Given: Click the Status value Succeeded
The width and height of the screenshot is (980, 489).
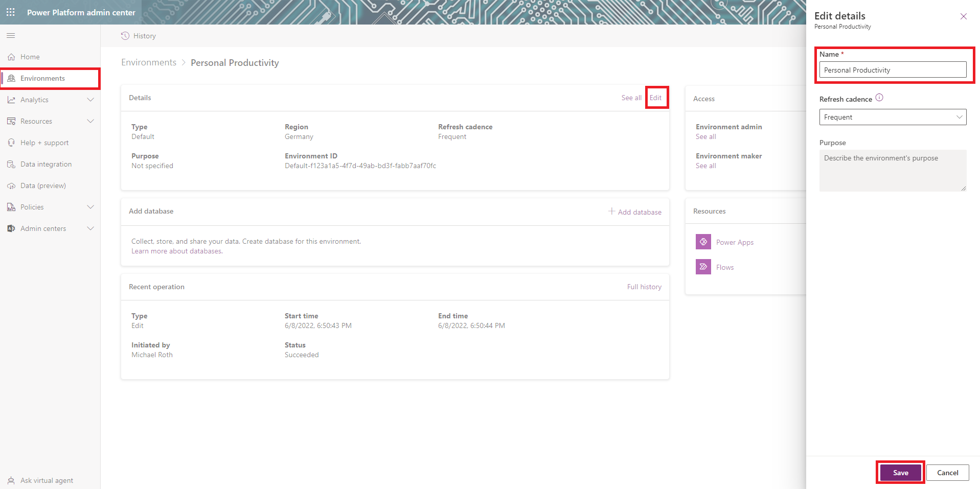Looking at the screenshot, I should pos(302,355).
